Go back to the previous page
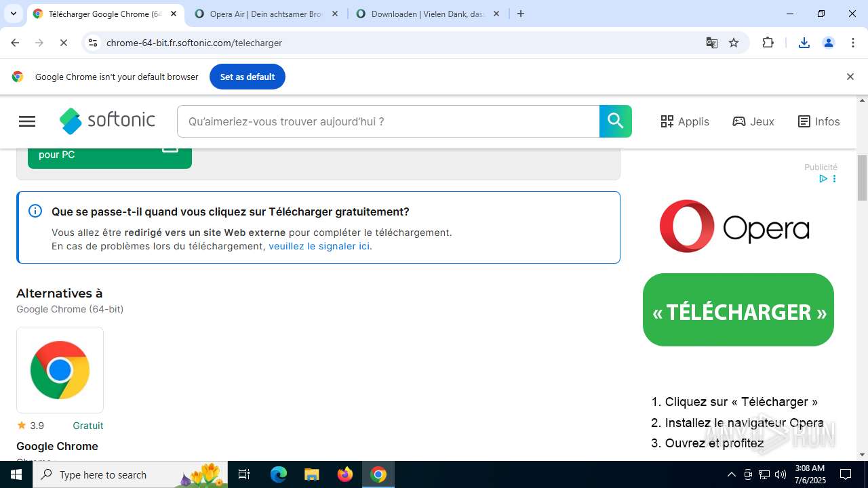Screen dimensions: 868x488 pos(15,43)
